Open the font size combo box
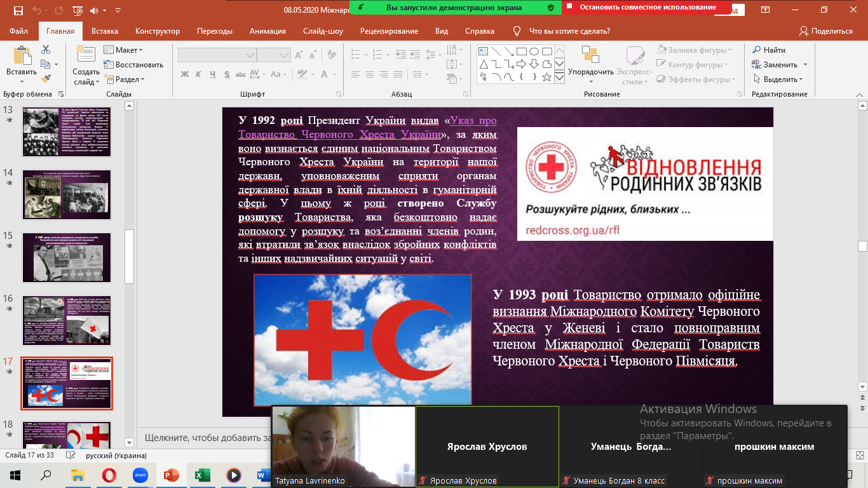The height and width of the screenshot is (488, 868). [274, 55]
